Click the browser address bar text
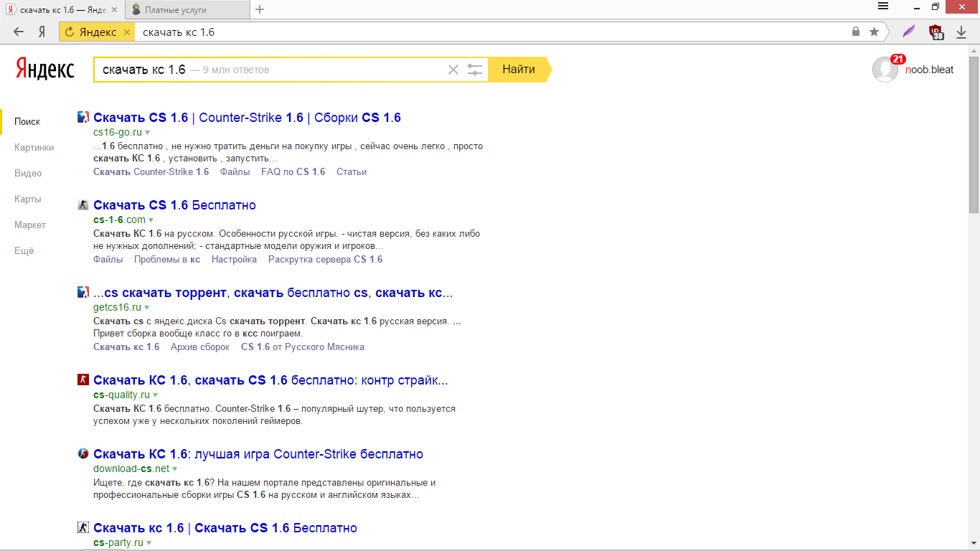 point(179,32)
